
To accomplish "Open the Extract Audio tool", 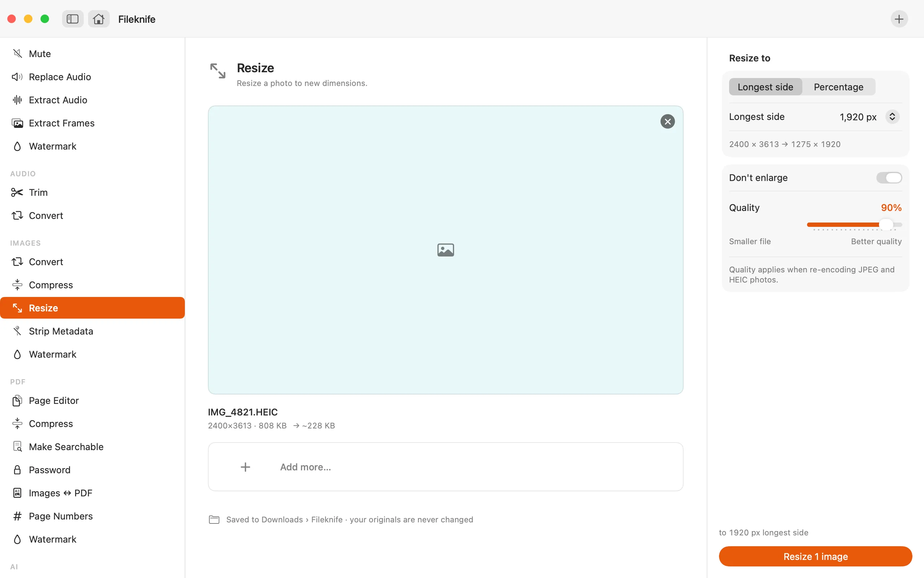I will click(92, 100).
